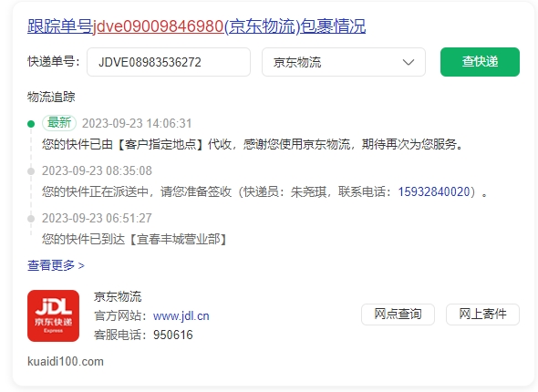
Task: Click the gray dot beside 08:35:08 entry
Action: 31,171
